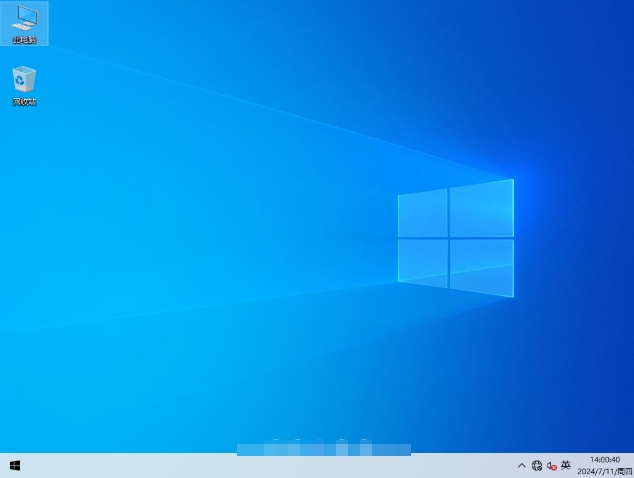
Task: Click the network globe tray icon
Action: 537,466
